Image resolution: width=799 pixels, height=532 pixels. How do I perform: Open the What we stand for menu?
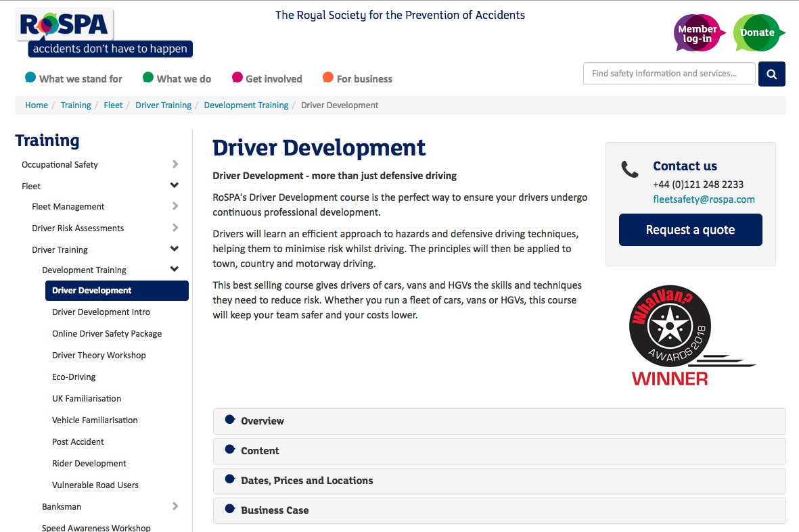pos(74,78)
